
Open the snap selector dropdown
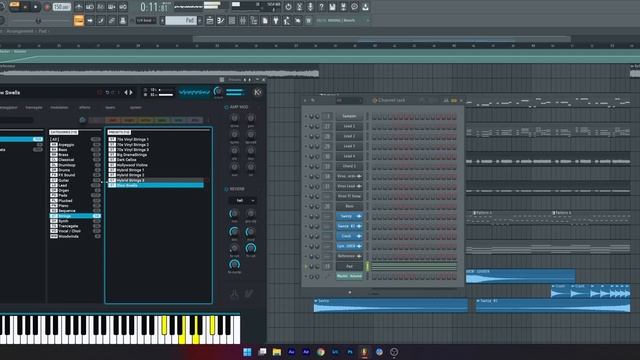146,20
